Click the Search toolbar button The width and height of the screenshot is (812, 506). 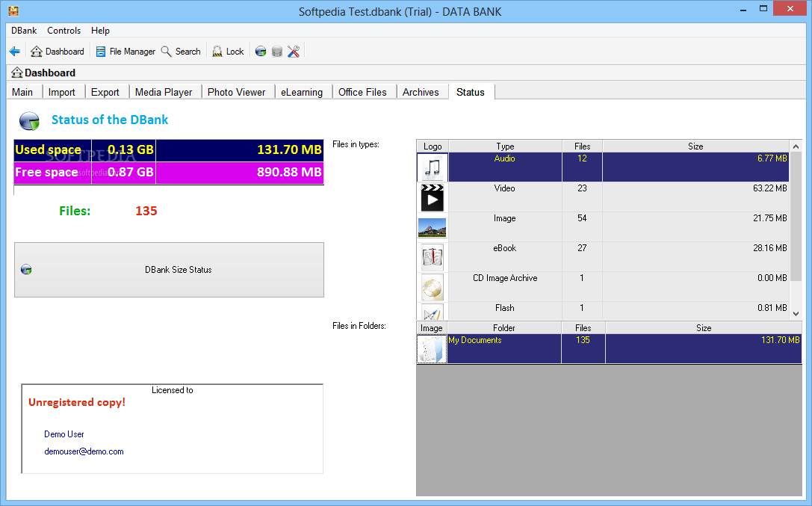[181, 52]
